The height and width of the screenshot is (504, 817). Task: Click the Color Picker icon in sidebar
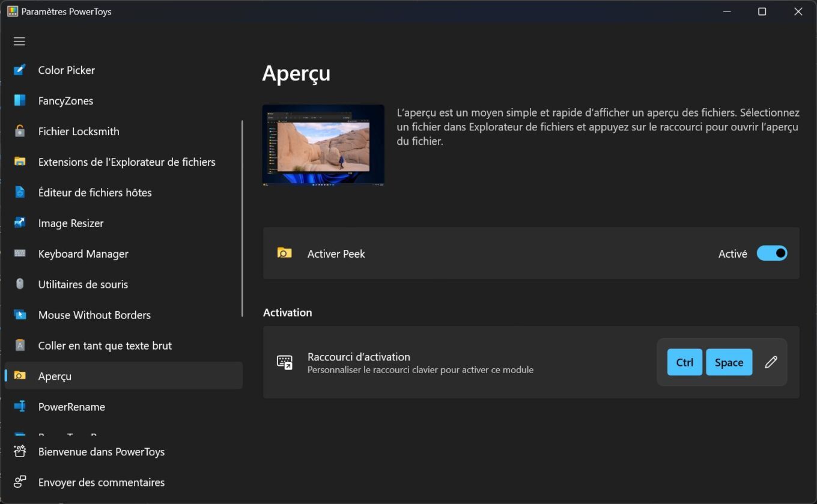coord(20,70)
